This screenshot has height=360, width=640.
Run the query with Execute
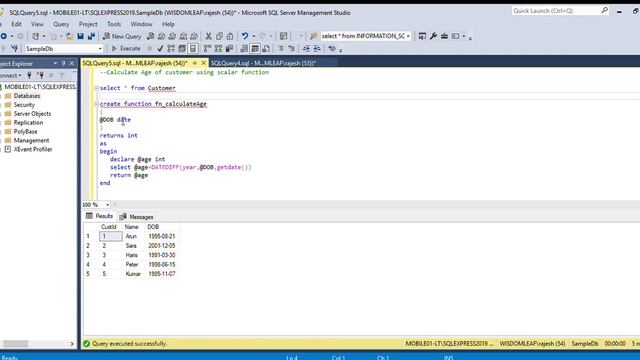click(126, 49)
